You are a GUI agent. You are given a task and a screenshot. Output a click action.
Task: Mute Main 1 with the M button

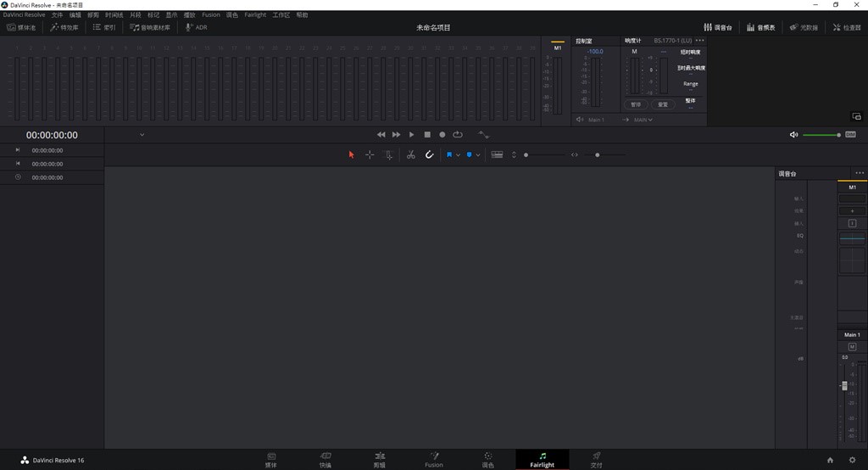[852, 346]
